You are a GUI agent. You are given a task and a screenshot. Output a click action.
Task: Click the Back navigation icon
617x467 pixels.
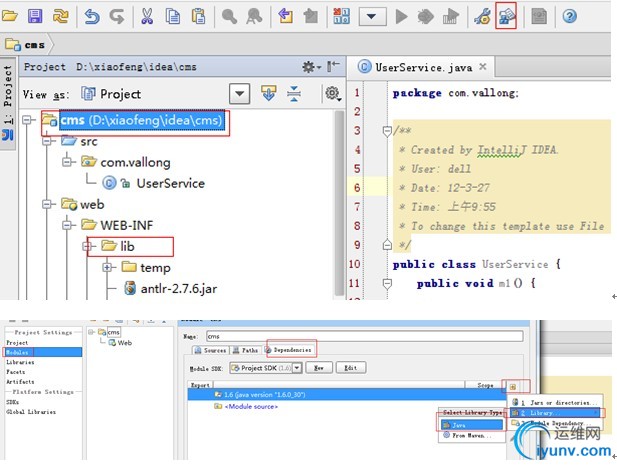[x=285, y=16]
